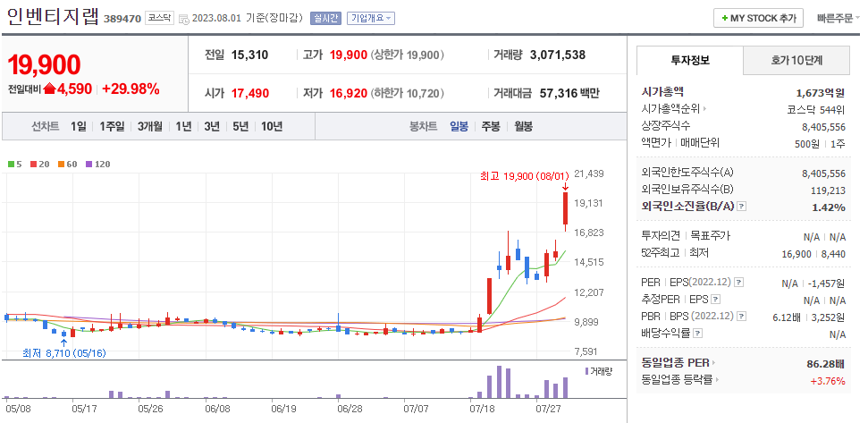The height and width of the screenshot is (423, 868).
Task: Click the 코스닥 market badge
Action: 159,18
